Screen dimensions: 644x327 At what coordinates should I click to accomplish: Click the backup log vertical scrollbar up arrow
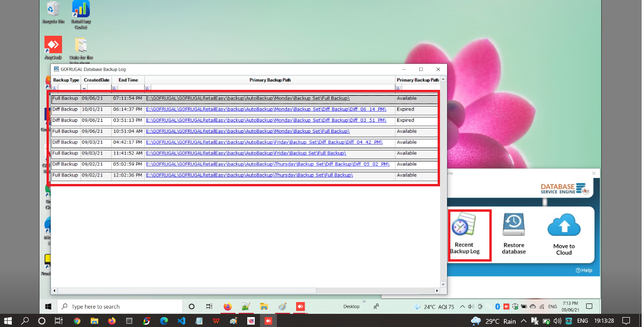pos(443,80)
